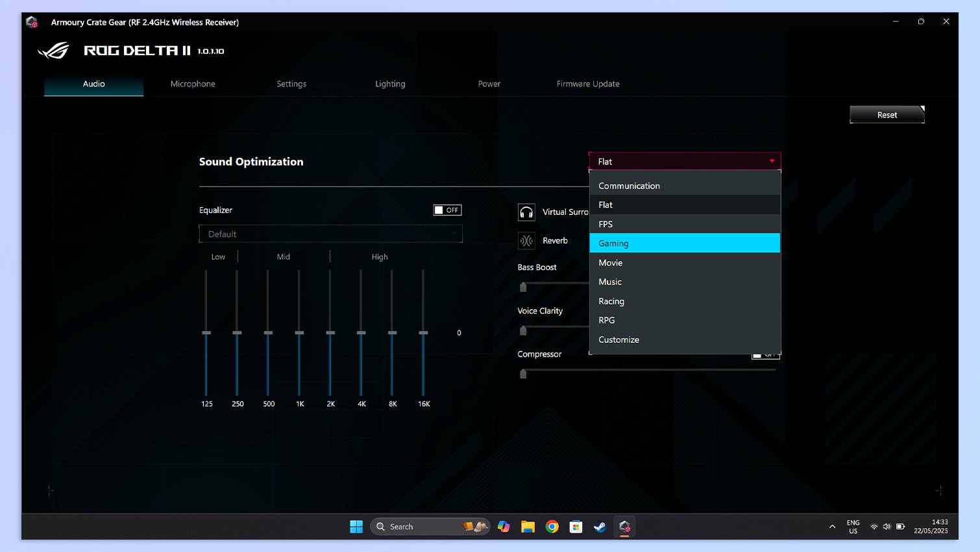The image size is (980, 552).
Task: Open Microsoft Store from the taskbar
Action: point(576,527)
